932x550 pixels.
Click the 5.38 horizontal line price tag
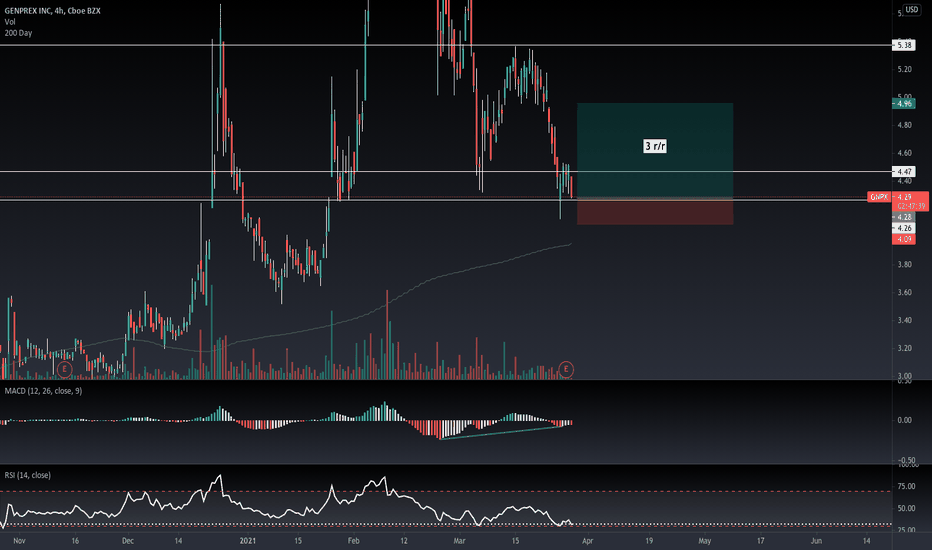pos(903,45)
